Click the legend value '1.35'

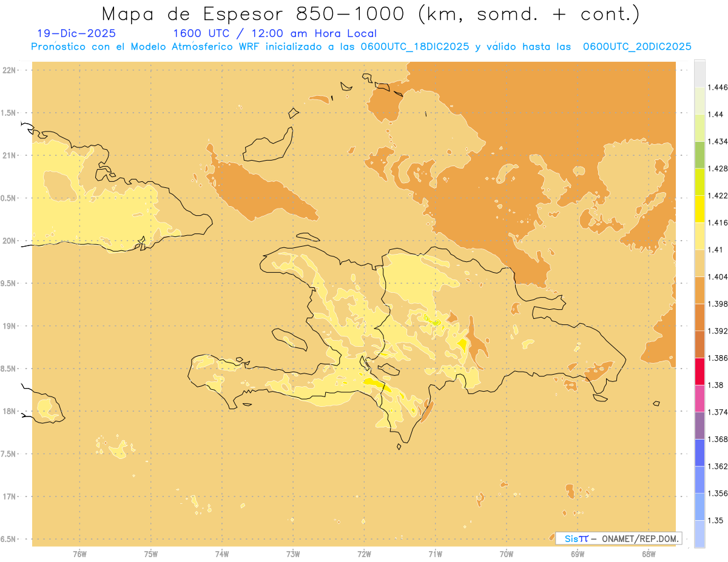coord(715,520)
